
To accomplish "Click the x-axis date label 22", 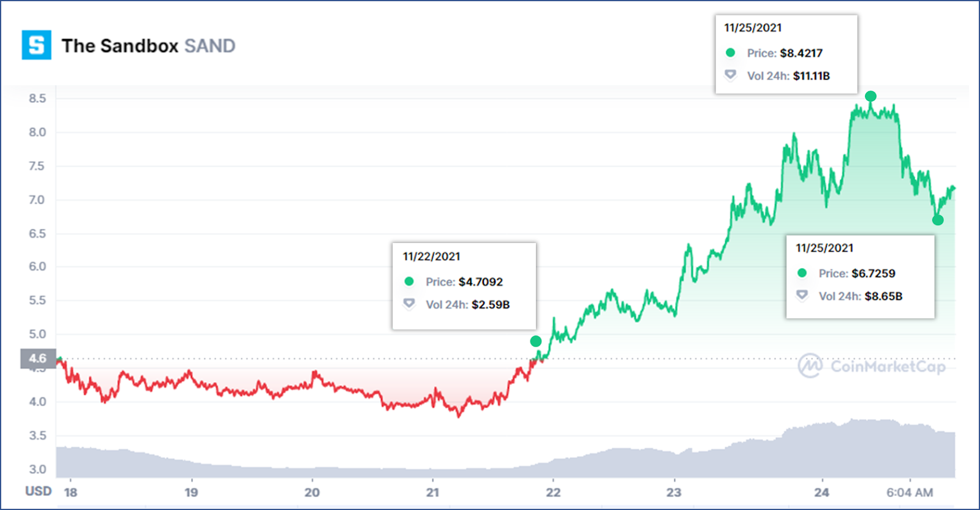I will tap(553, 492).
